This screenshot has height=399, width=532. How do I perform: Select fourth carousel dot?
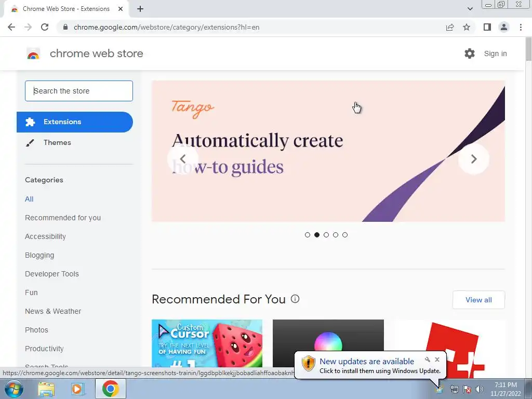point(336,235)
